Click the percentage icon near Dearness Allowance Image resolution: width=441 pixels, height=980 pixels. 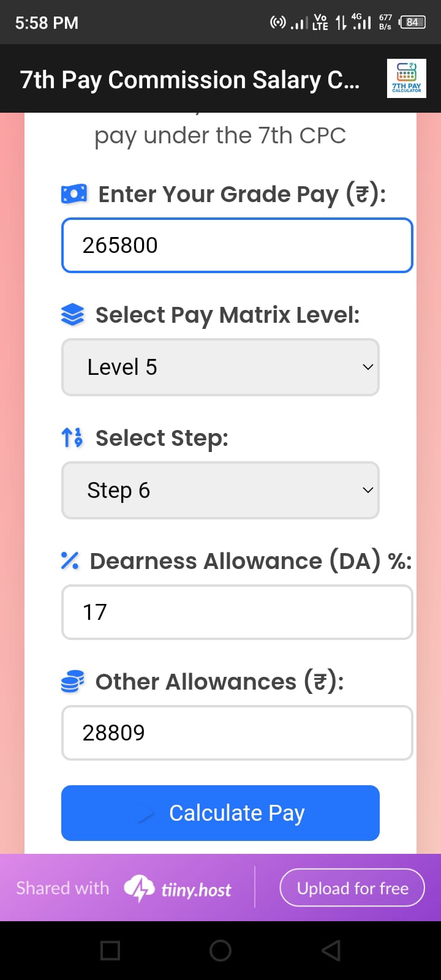(69, 560)
